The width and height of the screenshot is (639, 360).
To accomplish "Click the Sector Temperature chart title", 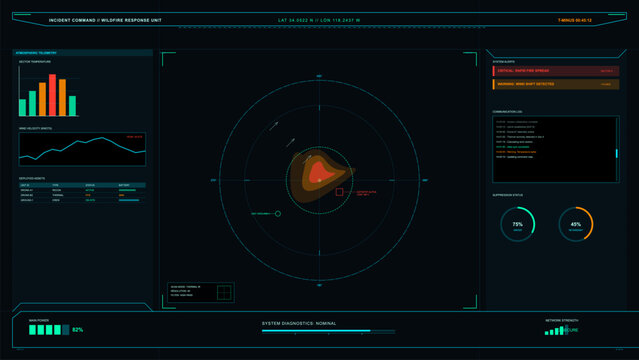I will 35,62.
